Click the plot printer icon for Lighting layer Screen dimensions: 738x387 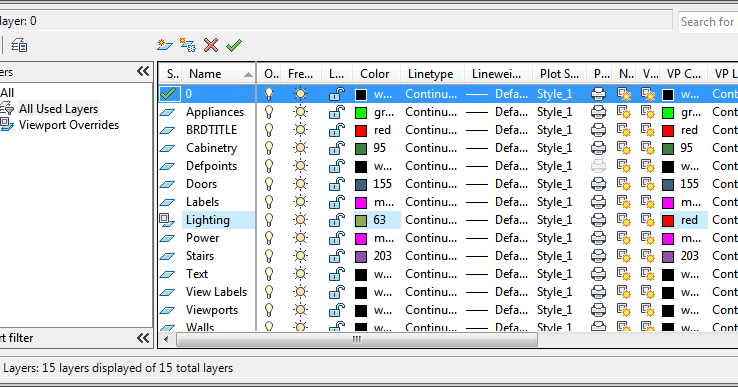point(598,220)
